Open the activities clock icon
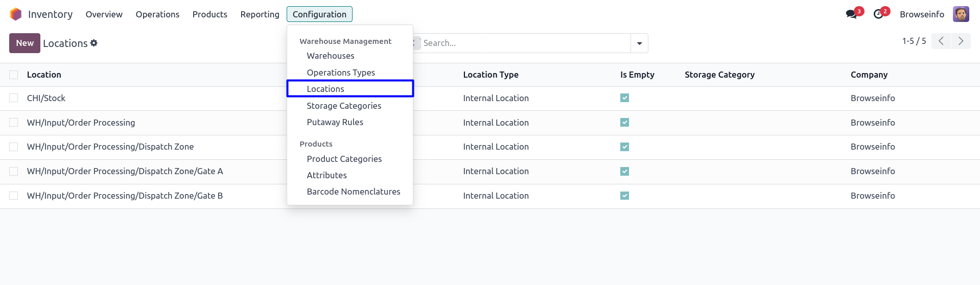Viewport: 980px width, 285px height. click(x=878, y=14)
